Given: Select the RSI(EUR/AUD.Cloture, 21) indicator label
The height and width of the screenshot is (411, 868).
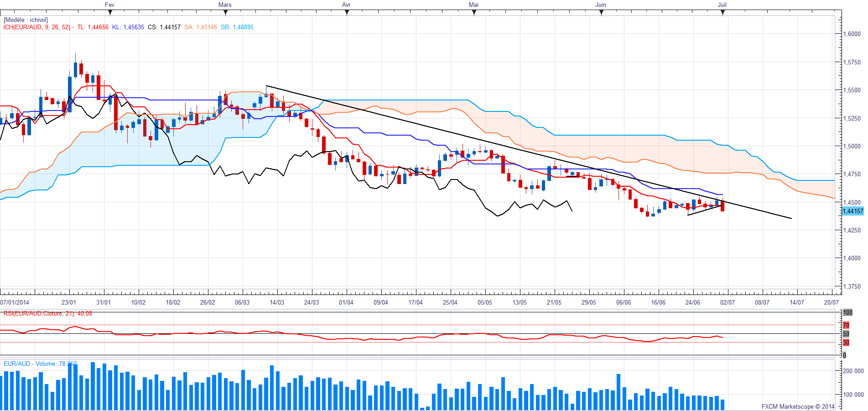Looking at the screenshot, I should click(x=47, y=314).
